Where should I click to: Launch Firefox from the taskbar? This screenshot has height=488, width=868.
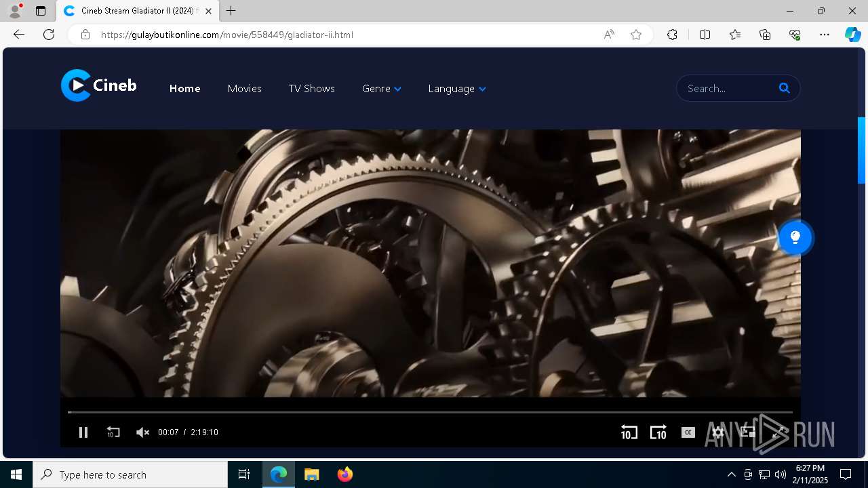(344, 474)
